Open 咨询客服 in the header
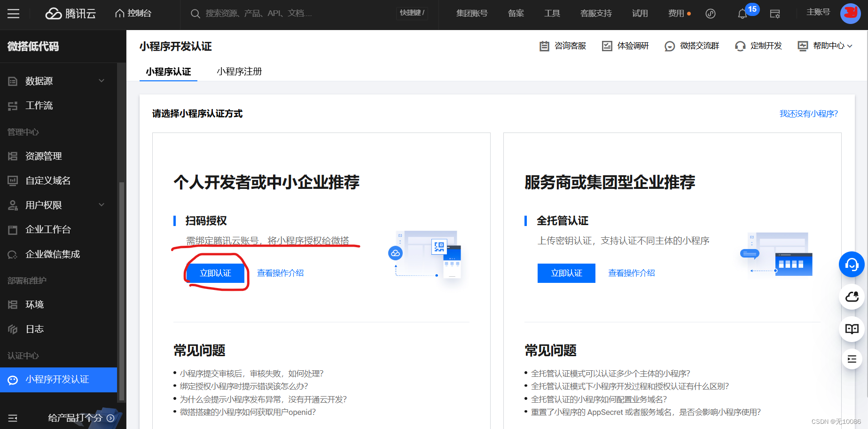The height and width of the screenshot is (429, 868). pyautogui.click(x=563, y=46)
